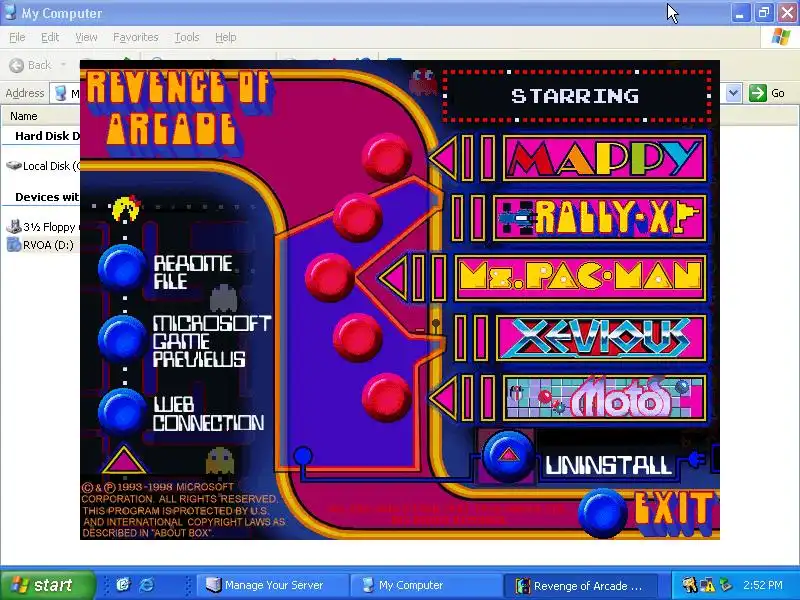
Task: Click the Ms. Pac-Man character icon
Action: tap(126, 208)
